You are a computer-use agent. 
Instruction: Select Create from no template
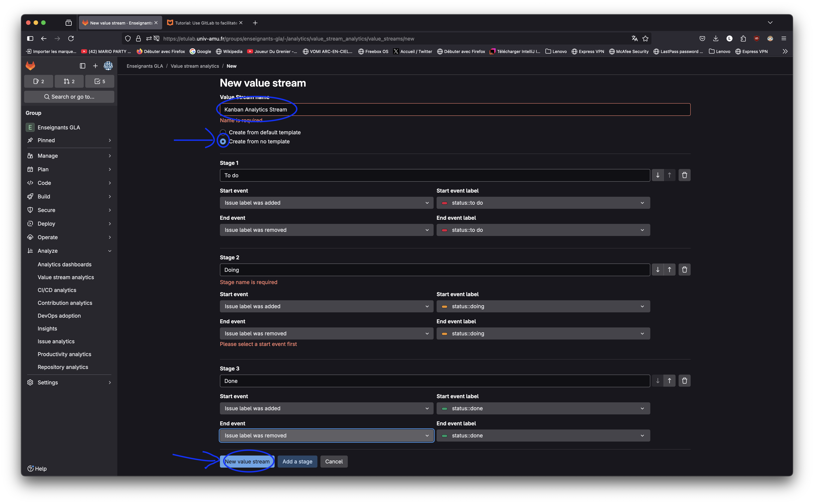223,141
